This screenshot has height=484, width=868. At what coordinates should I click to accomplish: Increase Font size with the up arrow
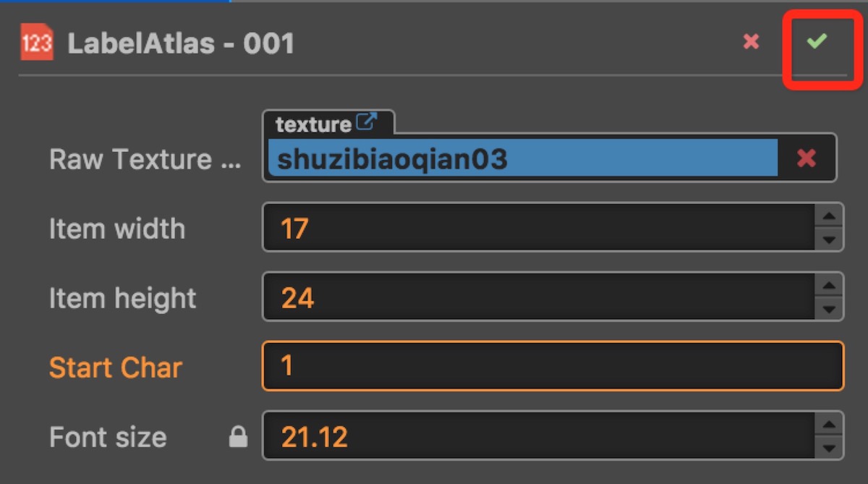tap(829, 425)
